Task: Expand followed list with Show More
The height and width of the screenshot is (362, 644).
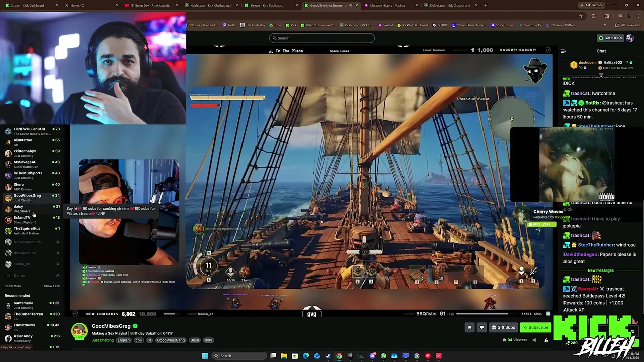Action: point(13,286)
